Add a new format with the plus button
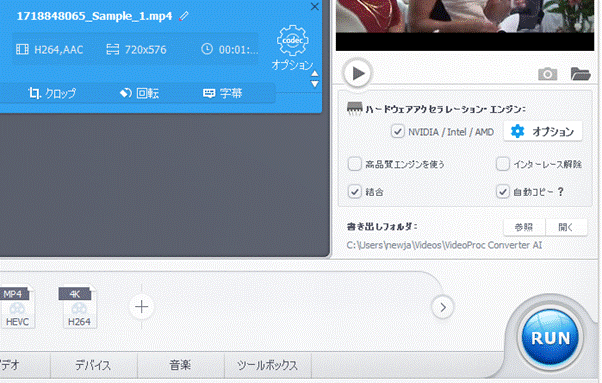The width and height of the screenshot is (602, 383). point(141,307)
